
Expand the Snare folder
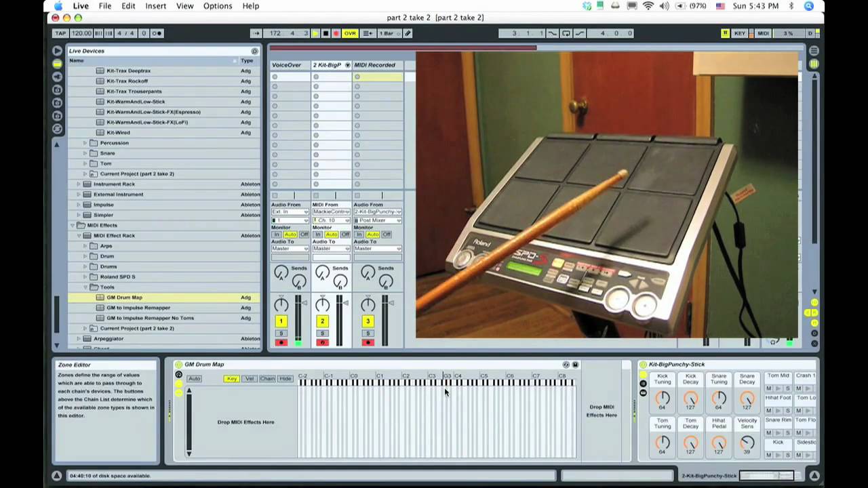85,153
